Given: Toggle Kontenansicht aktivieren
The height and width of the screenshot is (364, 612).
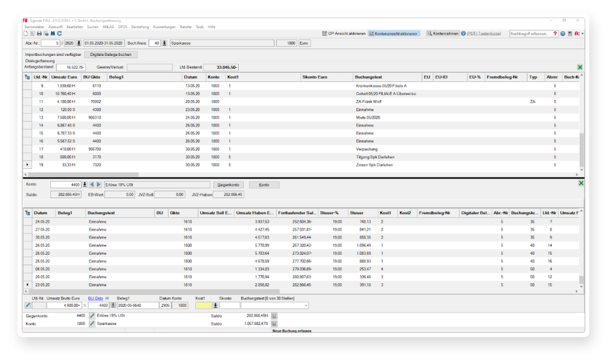Looking at the screenshot, I should [394, 34].
